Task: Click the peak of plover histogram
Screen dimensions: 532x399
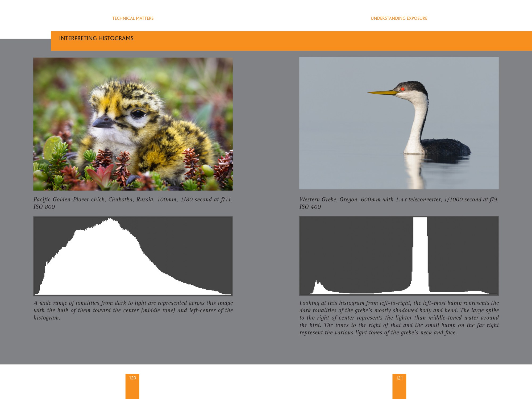Action: (x=110, y=220)
